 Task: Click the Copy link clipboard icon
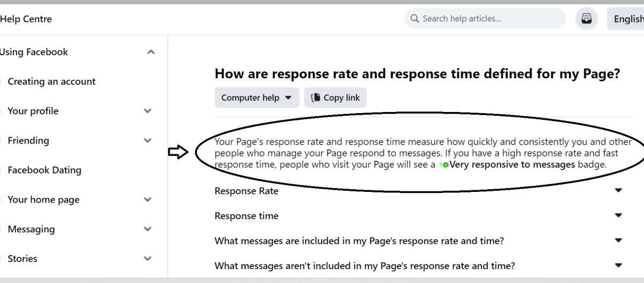pos(316,98)
